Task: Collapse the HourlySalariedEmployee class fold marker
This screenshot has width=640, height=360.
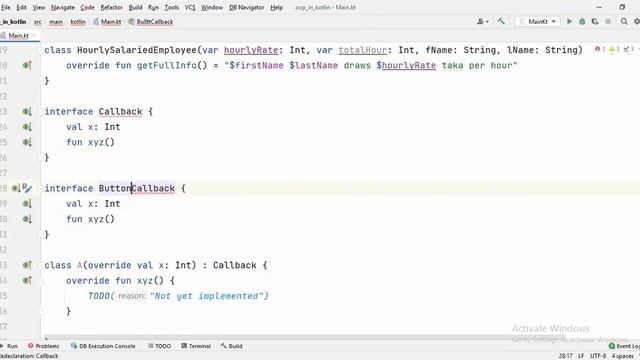Action: coord(41,50)
